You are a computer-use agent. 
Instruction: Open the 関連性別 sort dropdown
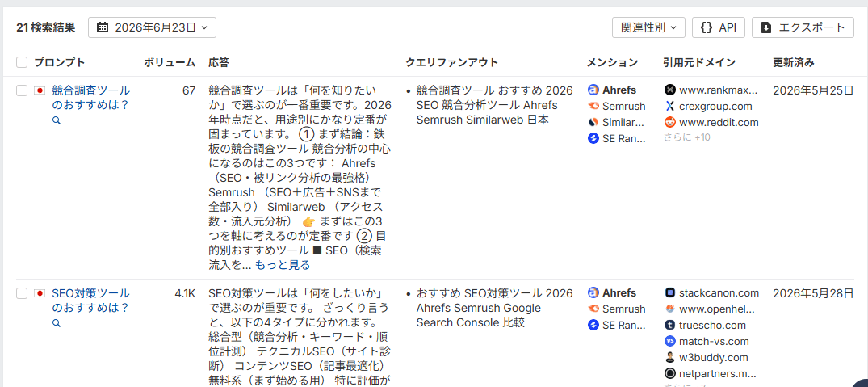tap(649, 27)
